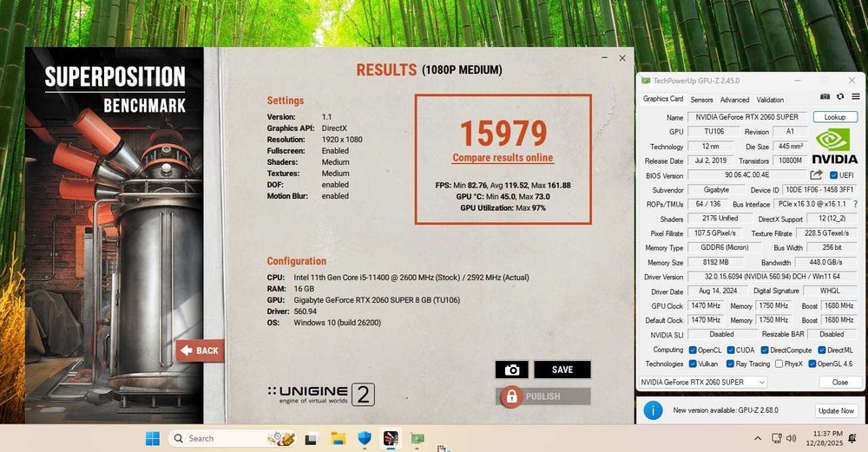Image resolution: width=868 pixels, height=452 pixels.
Task: Minimize the Superposition results window
Action: [x=604, y=57]
